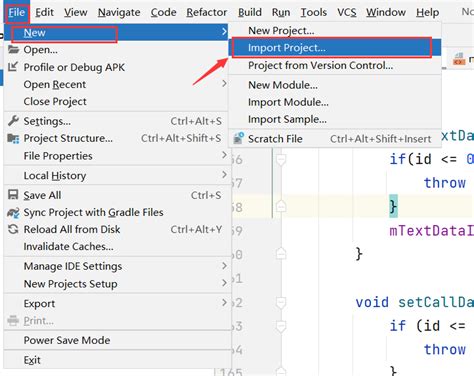The image size is (474, 376).
Task: Click the Settings wrench icon
Action: coord(13,121)
